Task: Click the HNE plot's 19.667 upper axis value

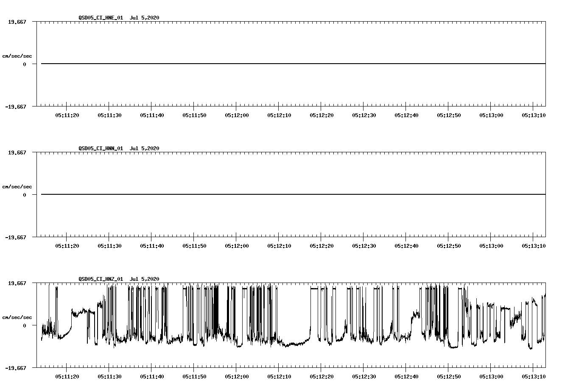Action: pyautogui.click(x=17, y=22)
